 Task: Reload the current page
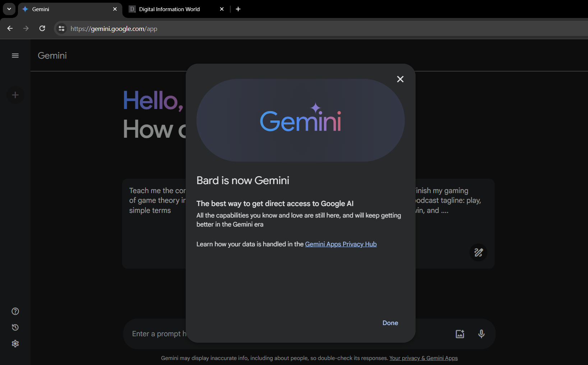42,28
